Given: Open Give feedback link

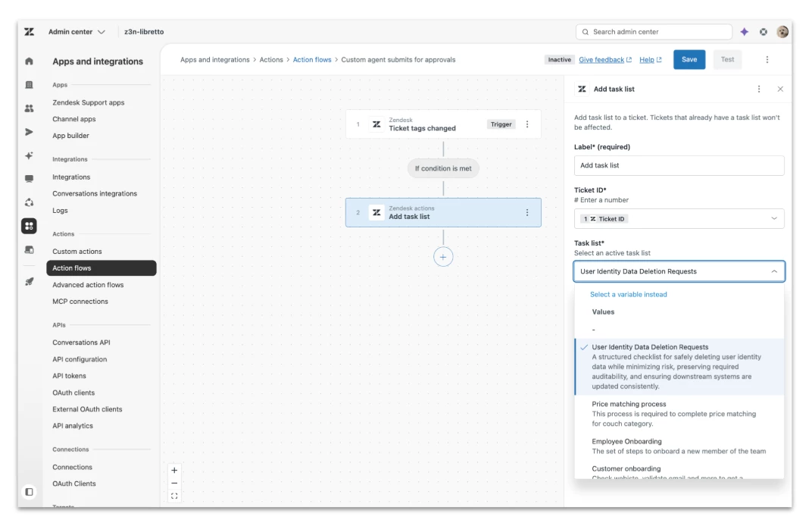Looking at the screenshot, I should pyautogui.click(x=605, y=60).
